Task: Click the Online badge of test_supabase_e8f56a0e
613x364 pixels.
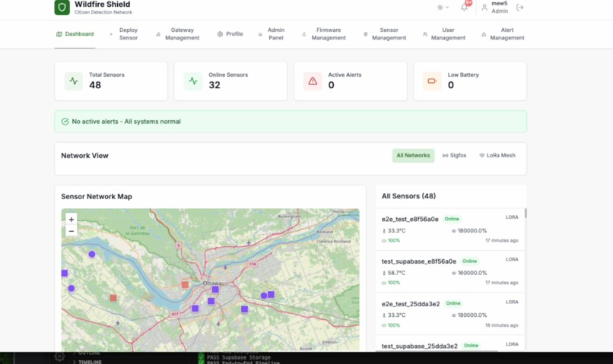Action: [469, 261]
